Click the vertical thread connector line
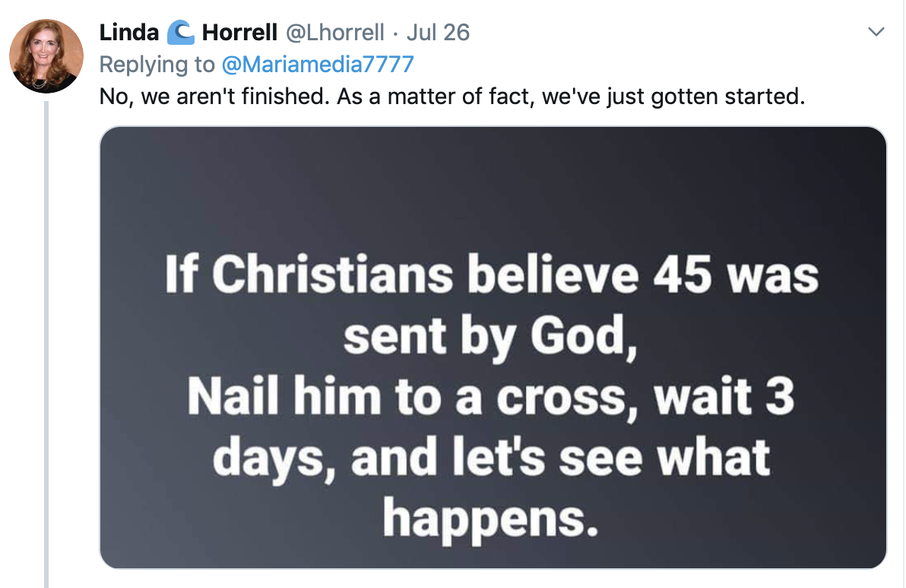906x588 pixels. point(47,342)
